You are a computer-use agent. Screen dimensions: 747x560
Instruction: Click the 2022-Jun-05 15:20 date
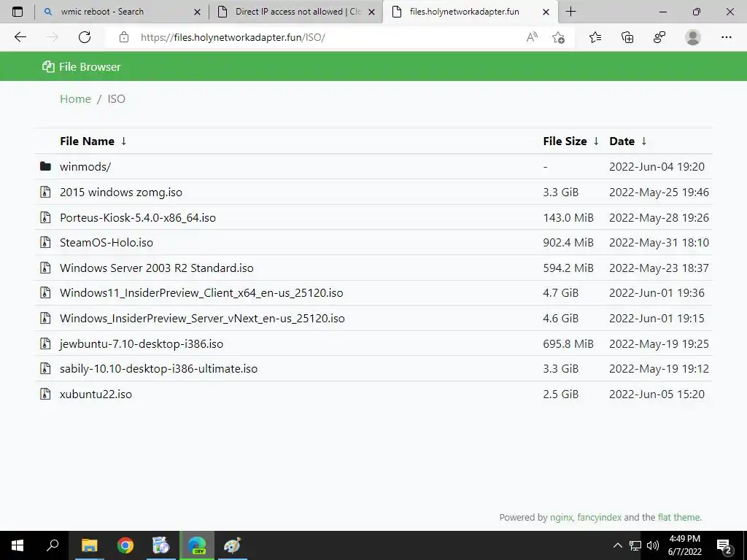click(x=657, y=394)
